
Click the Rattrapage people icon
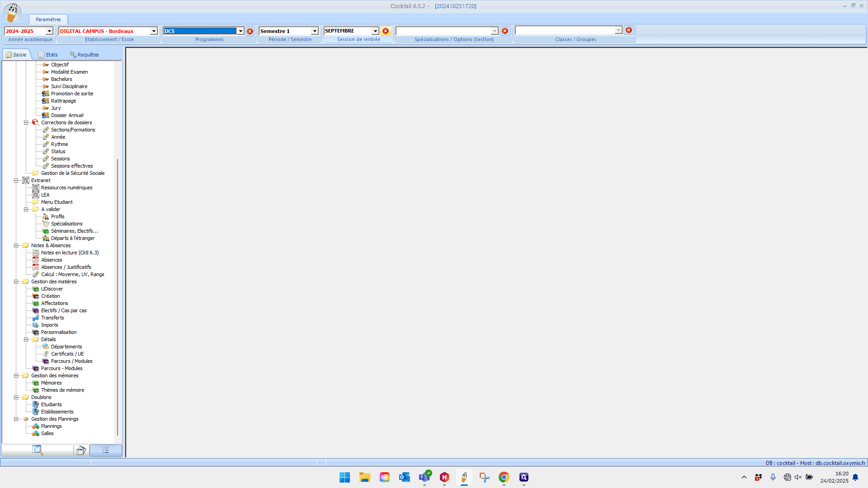click(46, 101)
